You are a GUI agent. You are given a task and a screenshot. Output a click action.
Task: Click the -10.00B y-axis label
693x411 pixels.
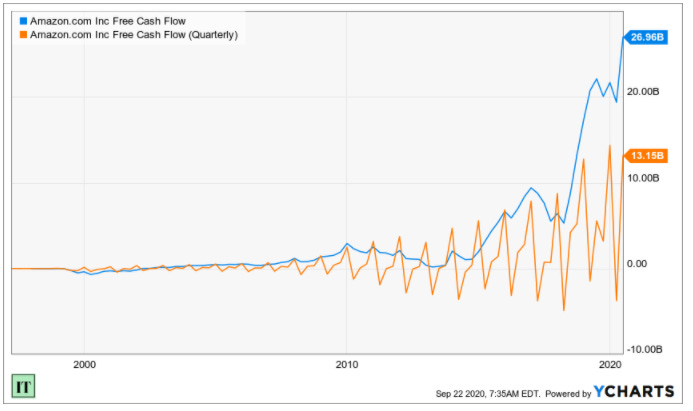pos(644,350)
